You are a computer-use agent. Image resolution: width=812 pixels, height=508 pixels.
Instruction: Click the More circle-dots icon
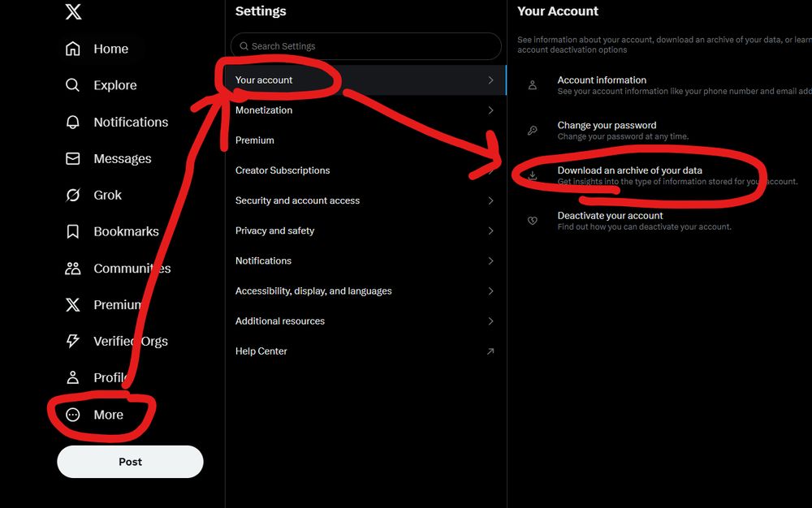73,415
